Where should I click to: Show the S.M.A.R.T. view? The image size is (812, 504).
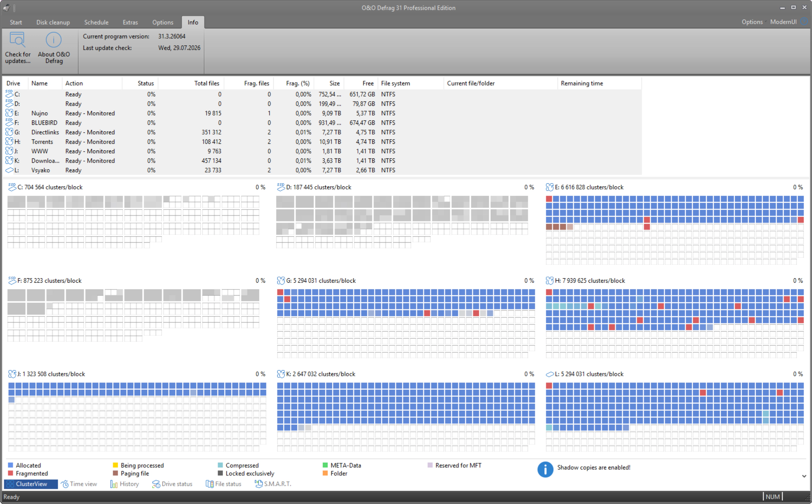point(273,484)
